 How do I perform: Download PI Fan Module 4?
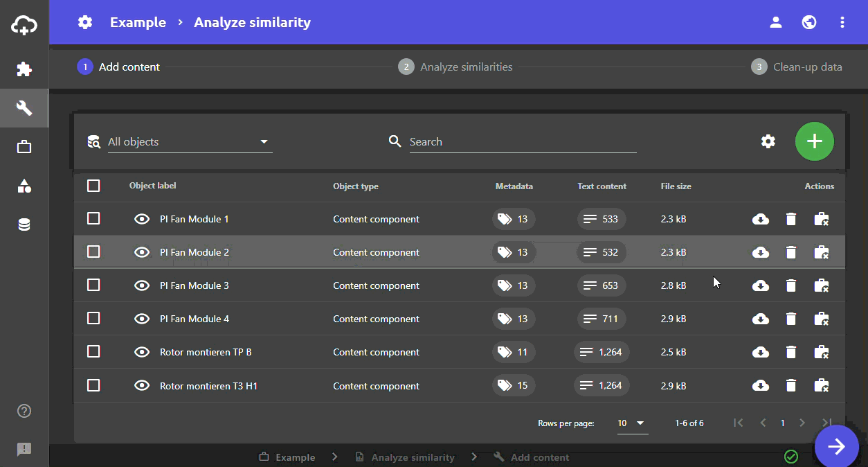tap(761, 319)
